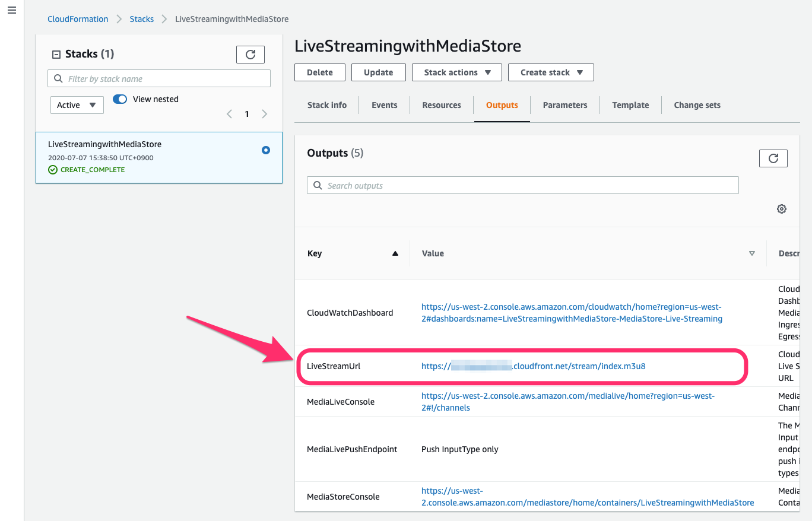Switch to the Events tab
The image size is (812, 521).
pos(385,105)
